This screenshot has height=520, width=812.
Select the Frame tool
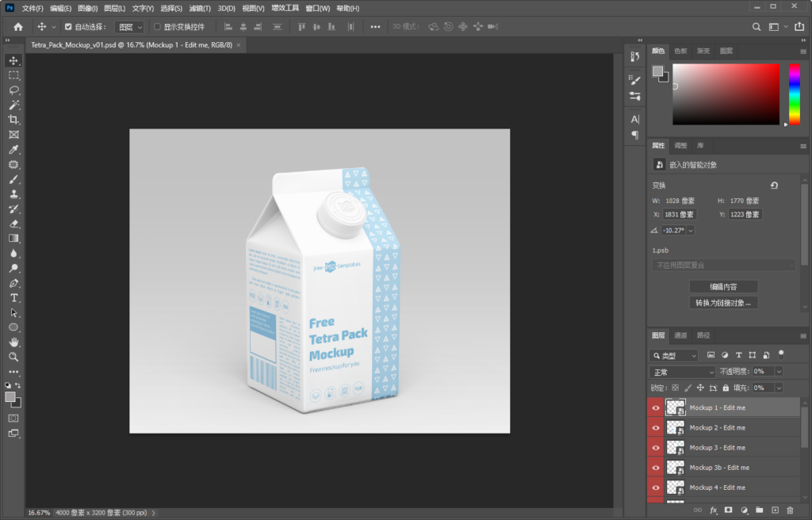pos(13,135)
